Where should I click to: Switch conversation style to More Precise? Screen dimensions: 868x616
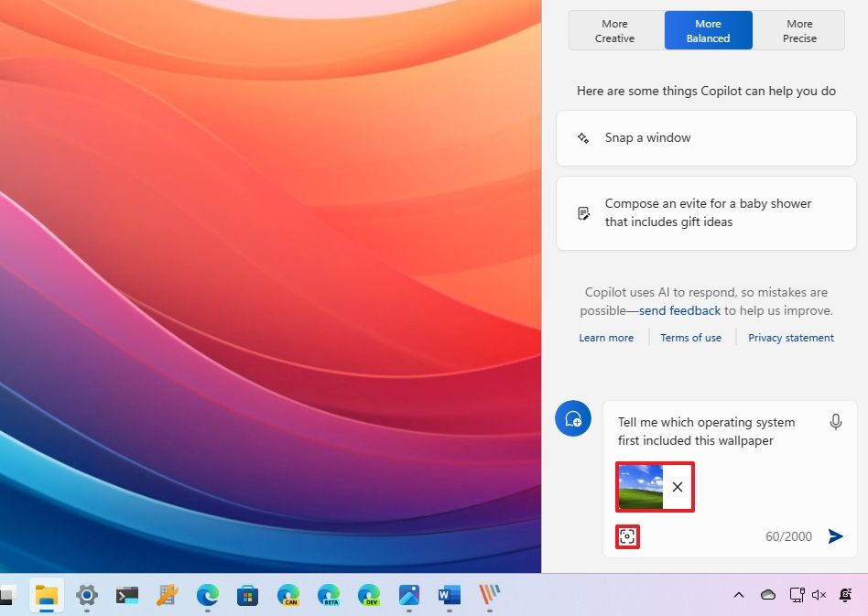[x=798, y=30]
